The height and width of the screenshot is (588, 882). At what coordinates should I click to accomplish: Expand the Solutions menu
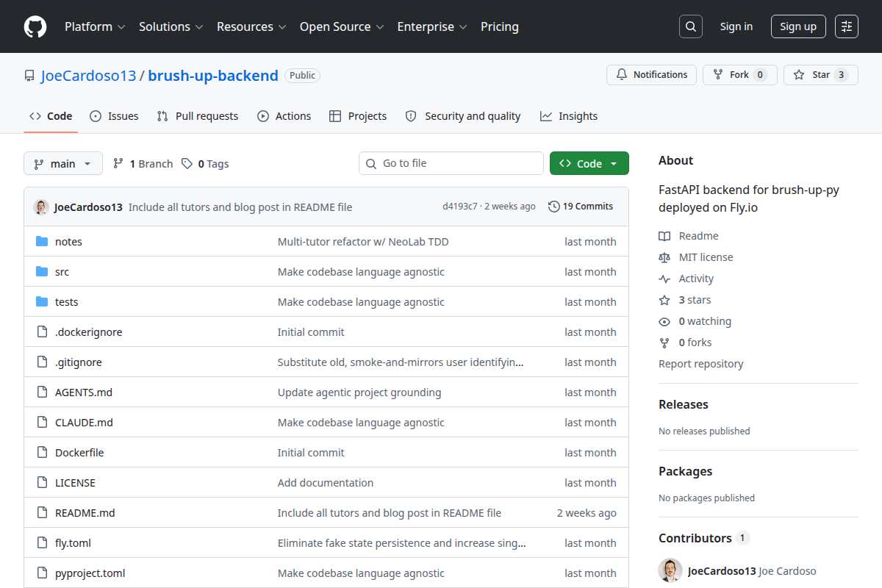(171, 26)
